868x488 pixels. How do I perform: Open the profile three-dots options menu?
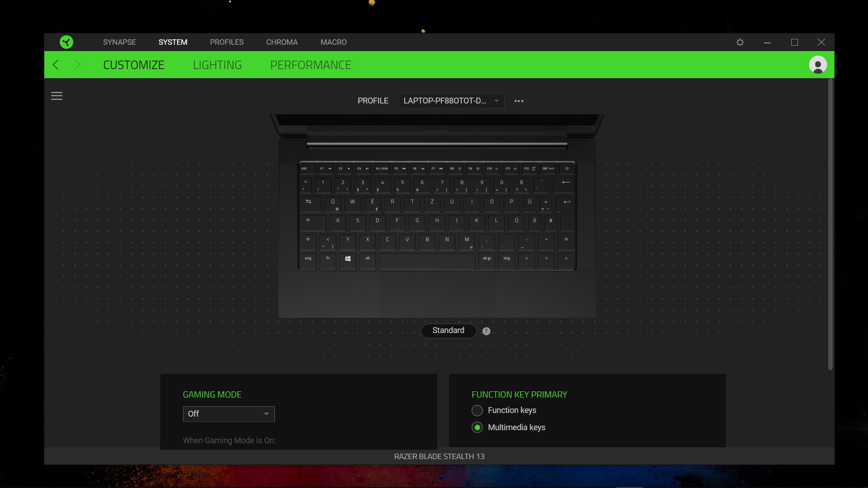point(519,101)
